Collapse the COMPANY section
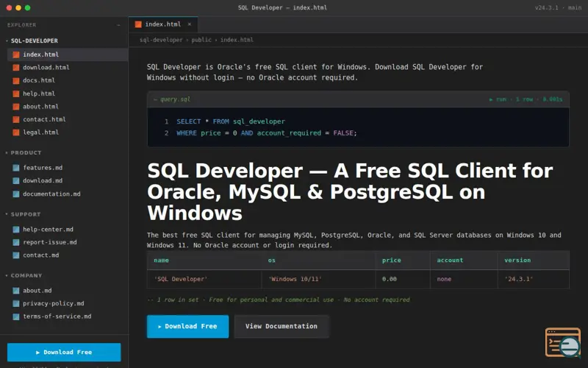 pos(7,275)
